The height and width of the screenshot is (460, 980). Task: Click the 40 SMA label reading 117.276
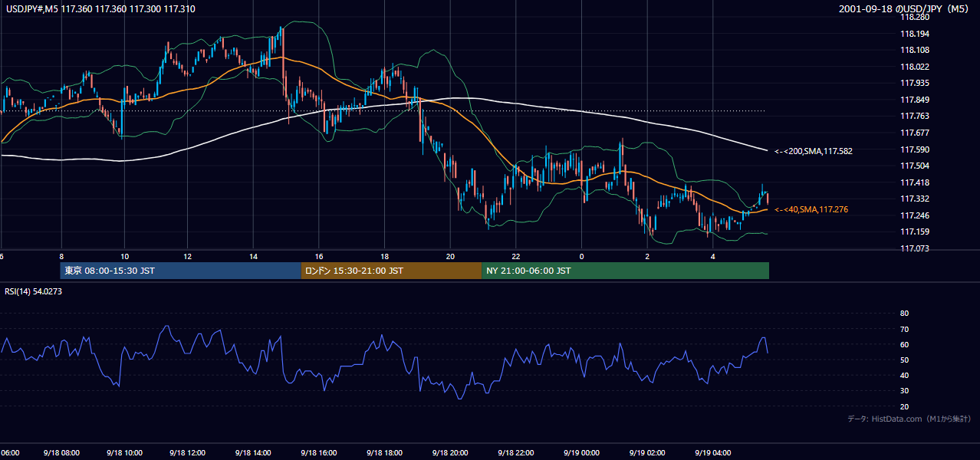coord(811,209)
